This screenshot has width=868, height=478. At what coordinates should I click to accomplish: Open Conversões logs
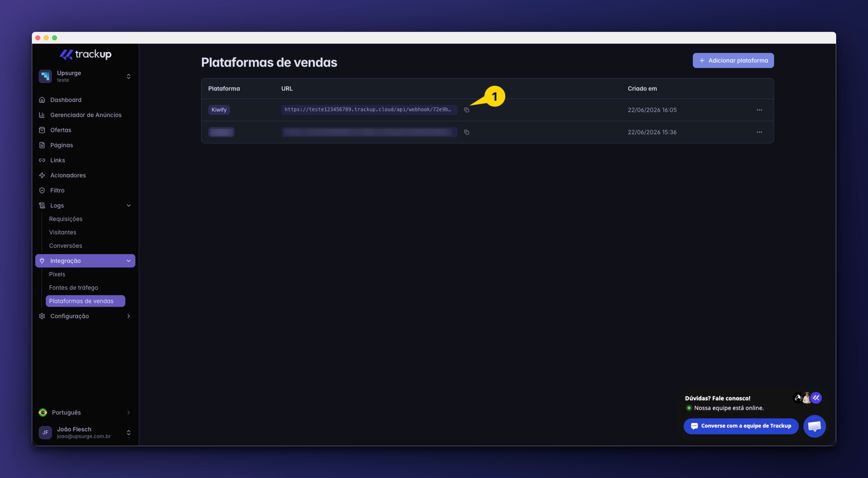pyautogui.click(x=65, y=246)
